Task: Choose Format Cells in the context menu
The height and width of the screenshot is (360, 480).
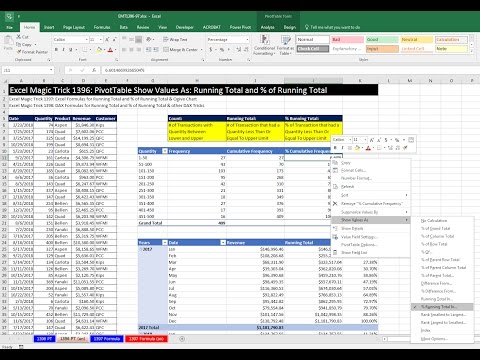Action: coord(371,170)
